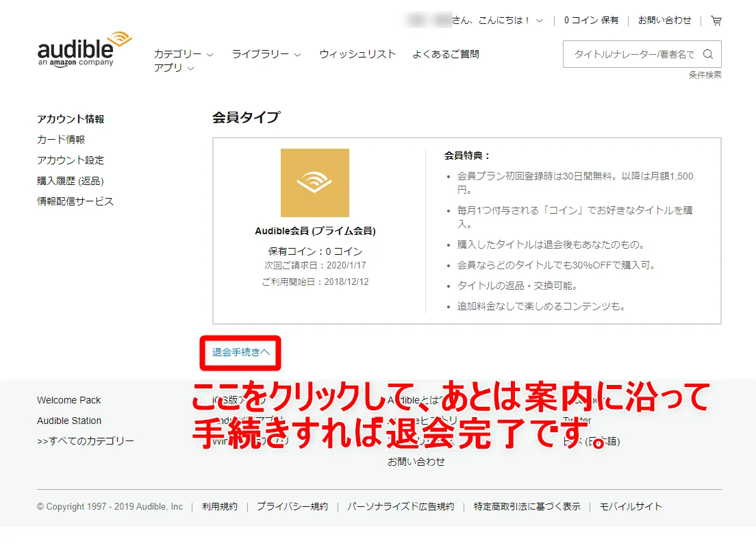Screen dimensions: 756x548
Task: Open 利用規約 footer link
Action: (220, 506)
